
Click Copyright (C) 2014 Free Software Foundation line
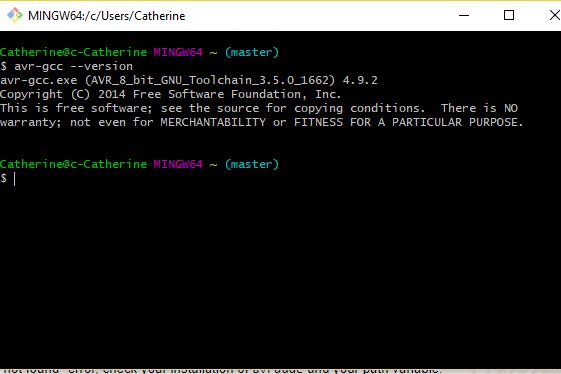click(x=170, y=94)
